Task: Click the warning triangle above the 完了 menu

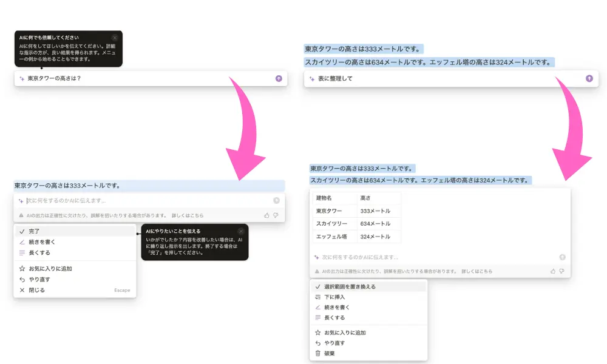Action: [x=21, y=215]
